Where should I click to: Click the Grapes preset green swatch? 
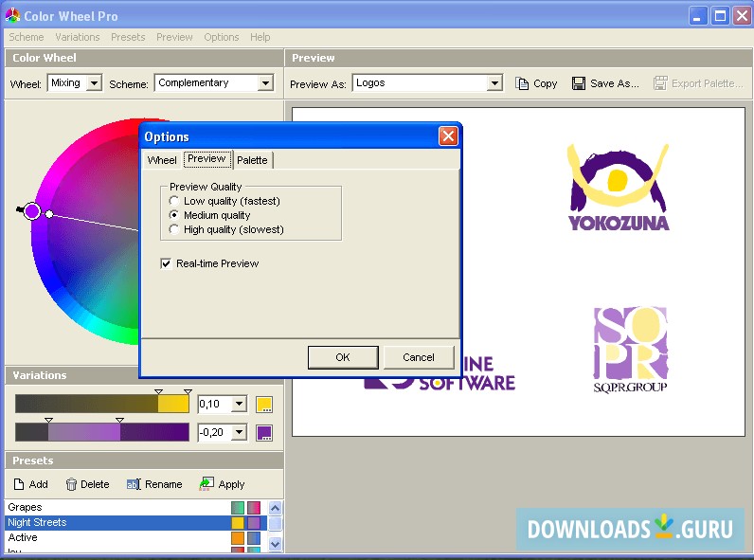click(x=238, y=508)
